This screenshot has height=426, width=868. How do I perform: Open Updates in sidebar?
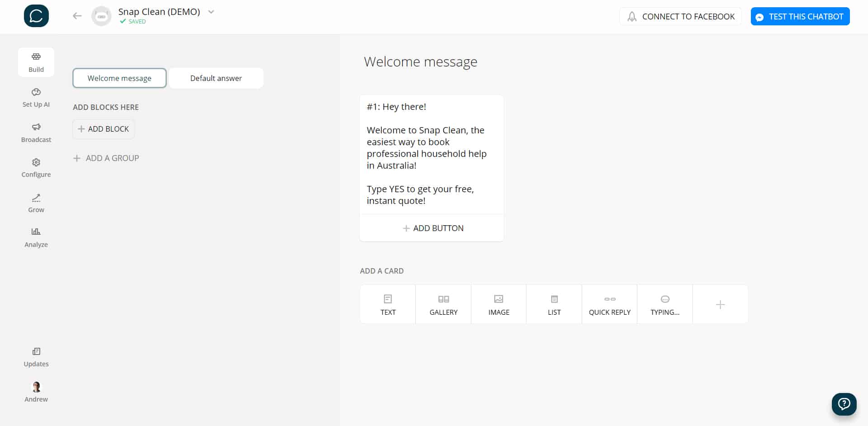36,357
